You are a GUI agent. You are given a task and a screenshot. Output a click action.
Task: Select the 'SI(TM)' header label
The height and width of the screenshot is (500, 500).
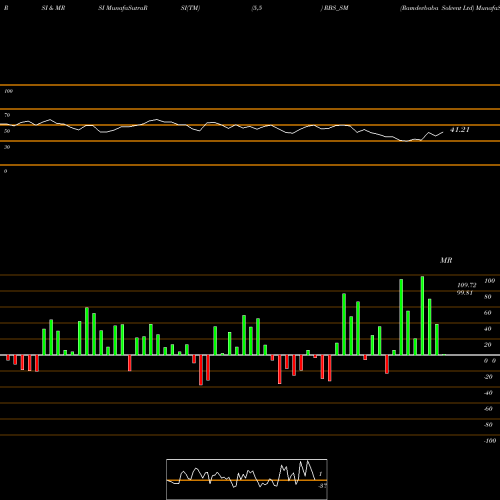[x=190, y=8]
